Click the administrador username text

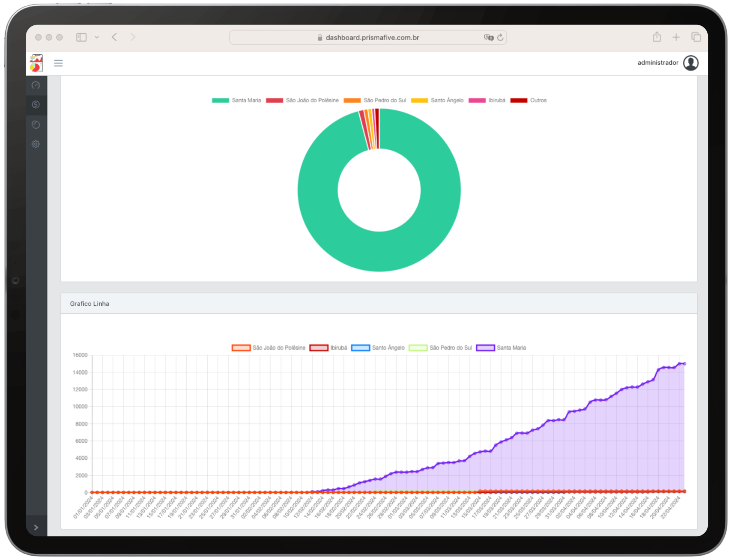pos(658,63)
